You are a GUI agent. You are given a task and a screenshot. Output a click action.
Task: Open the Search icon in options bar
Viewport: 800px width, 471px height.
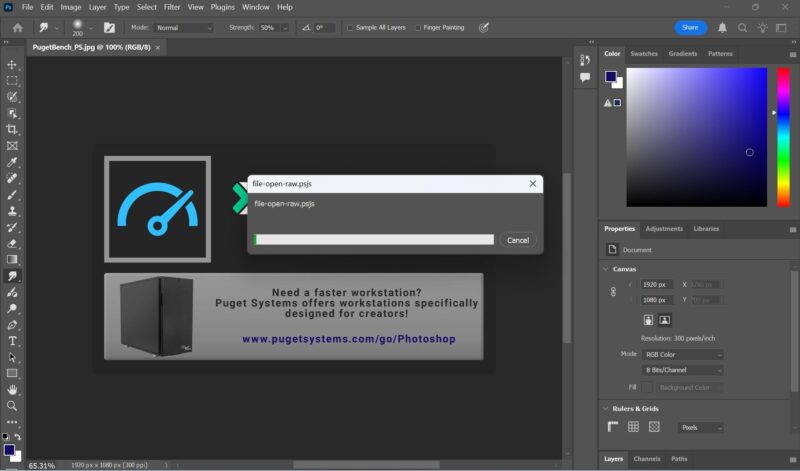(x=742, y=28)
